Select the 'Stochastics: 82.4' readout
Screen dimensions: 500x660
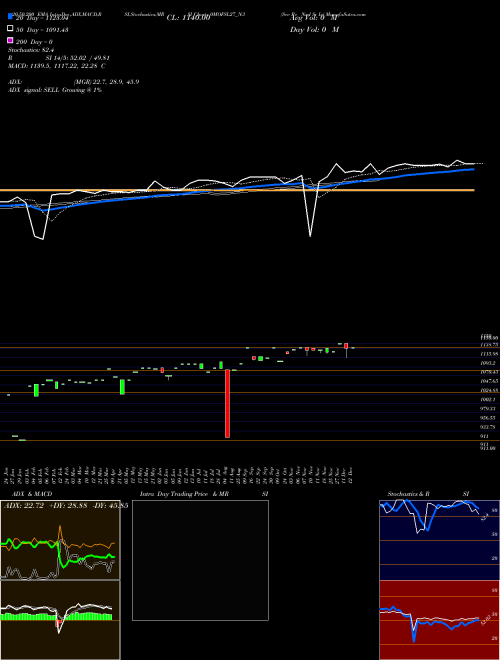(x=31, y=50)
